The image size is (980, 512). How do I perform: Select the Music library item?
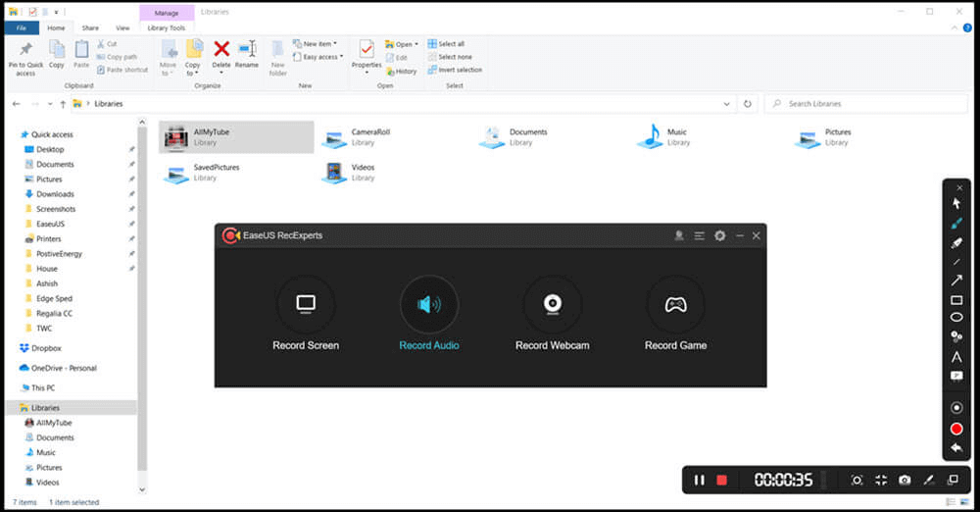(x=663, y=137)
